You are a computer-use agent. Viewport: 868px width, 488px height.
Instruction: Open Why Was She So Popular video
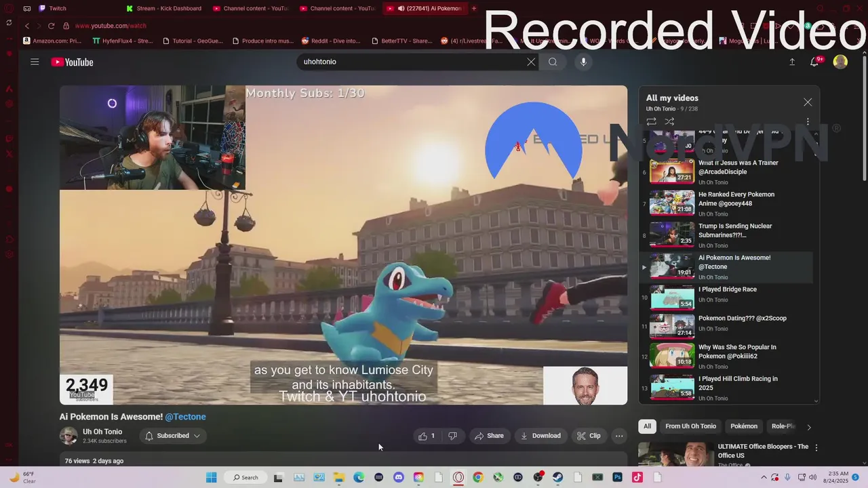pos(726,355)
